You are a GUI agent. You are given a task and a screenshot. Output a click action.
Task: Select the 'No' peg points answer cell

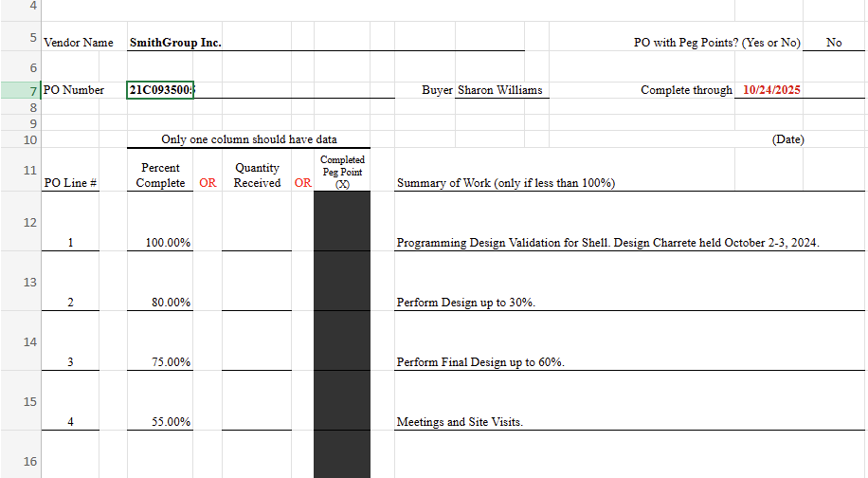833,43
